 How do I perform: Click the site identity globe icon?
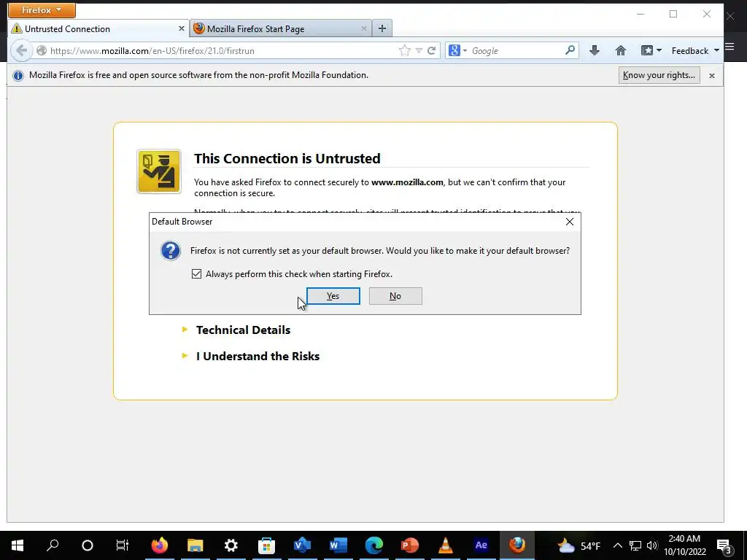[42, 50]
